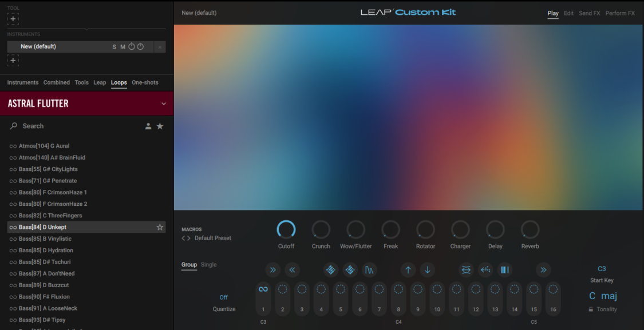Switch to the One-shots tab

(x=145, y=82)
